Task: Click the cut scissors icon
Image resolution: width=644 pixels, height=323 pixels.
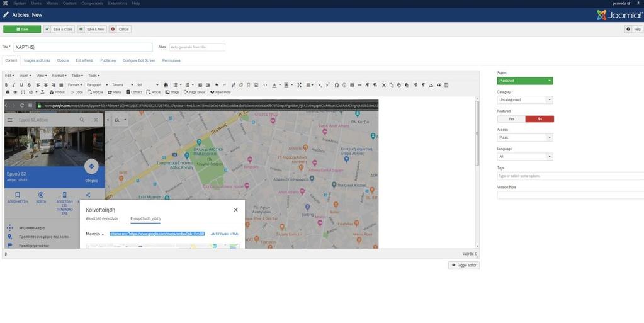Action: tap(383, 85)
